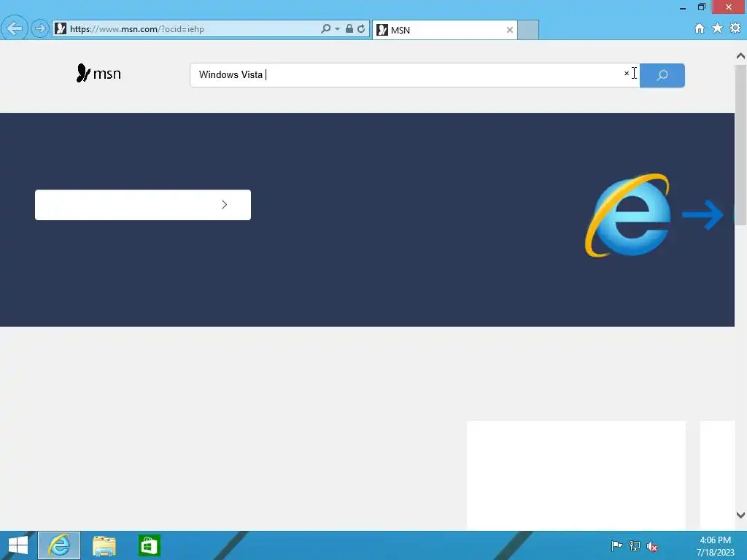The image size is (747, 560).
Task: Restore down the Internet Explorer window
Action: tap(701, 7)
